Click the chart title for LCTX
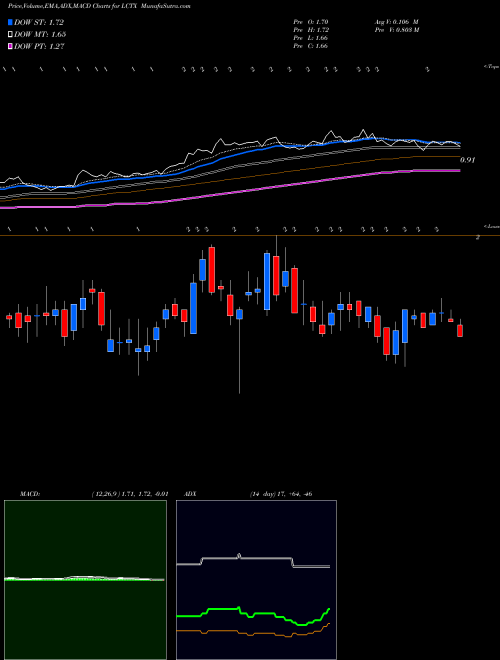Image resolution: width=500 pixels, height=660 pixels. point(99,6)
